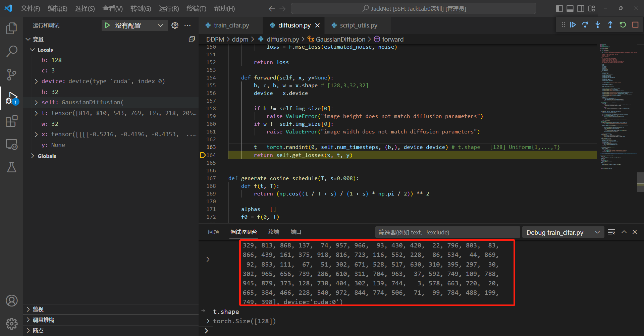Collapse the 变量 section
The width and height of the screenshot is (644, 336).
tap(28, 39)
